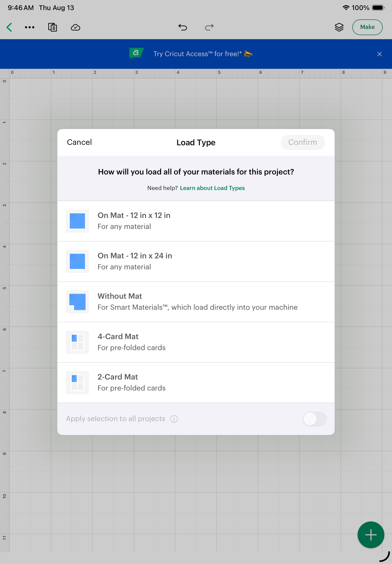Tap the info icon beside Apply selection
The image size is (392, 564).
(x=174, y=419)
